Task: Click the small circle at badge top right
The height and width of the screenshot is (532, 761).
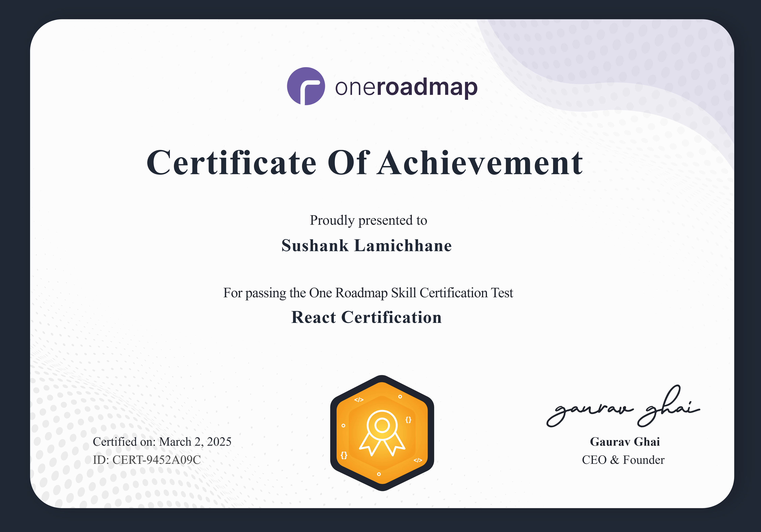Action: [x=400, y=396]
